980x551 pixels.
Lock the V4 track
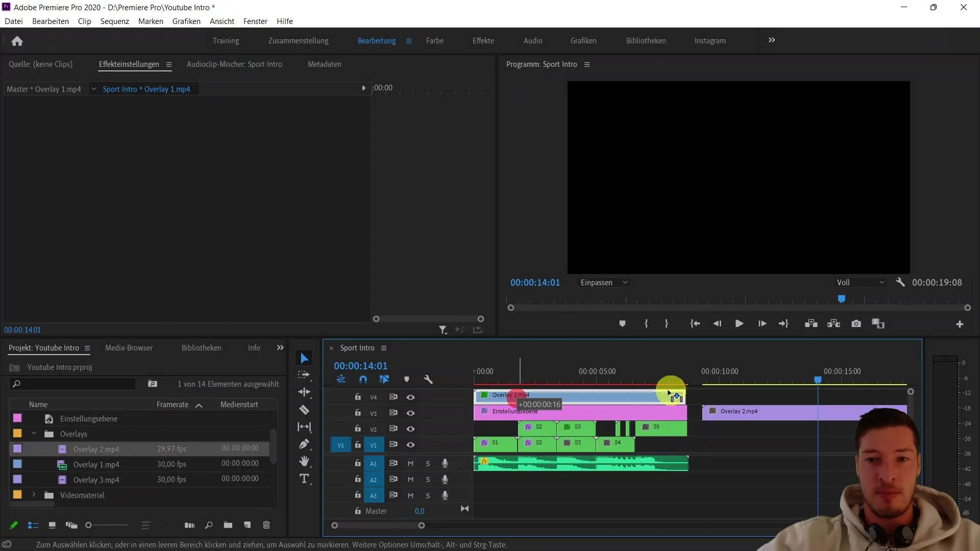click(358, 397)
